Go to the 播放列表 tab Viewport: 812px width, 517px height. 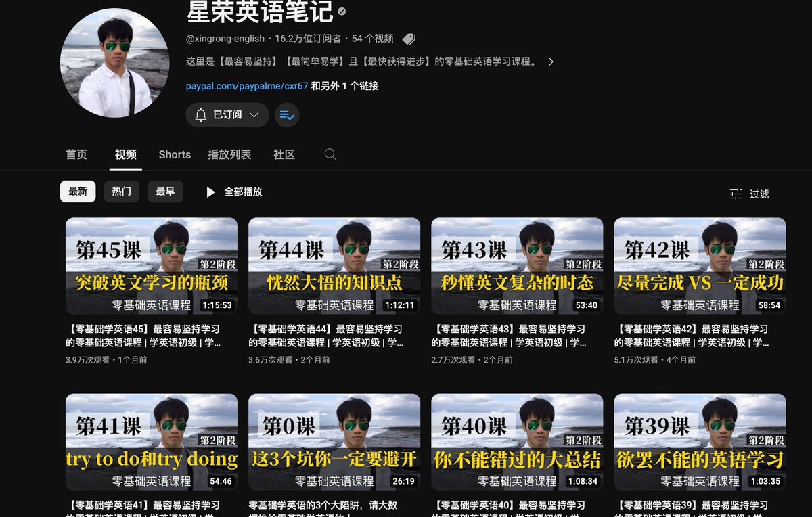coord(229,154)
